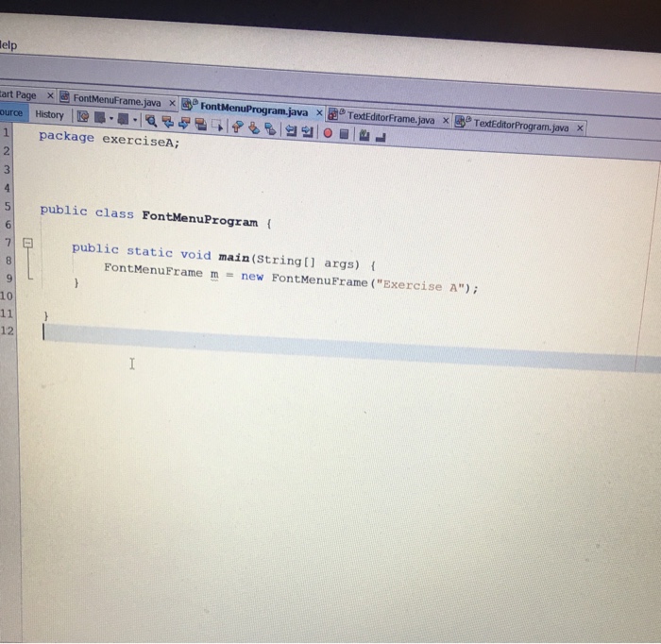This screenshot has width=661, height=644.
Task: Click Shift Line Right icon
Action: point(307,131)
